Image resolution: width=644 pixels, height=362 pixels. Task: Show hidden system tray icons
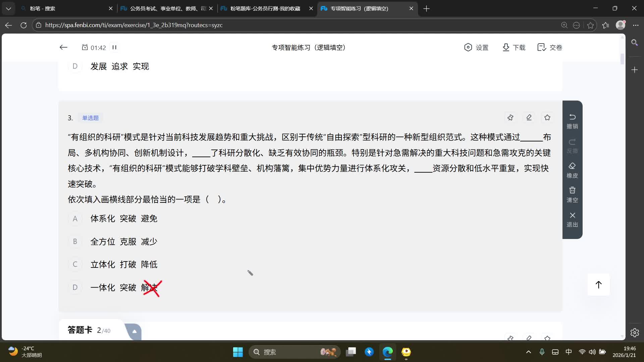[528, 352]
